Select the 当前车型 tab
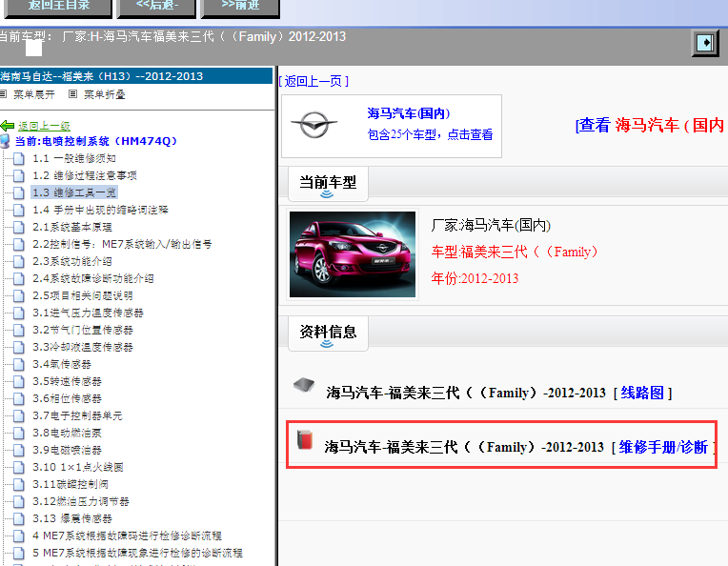The height and width of the screenshot is (566, 728). click(x=328, y=184)
